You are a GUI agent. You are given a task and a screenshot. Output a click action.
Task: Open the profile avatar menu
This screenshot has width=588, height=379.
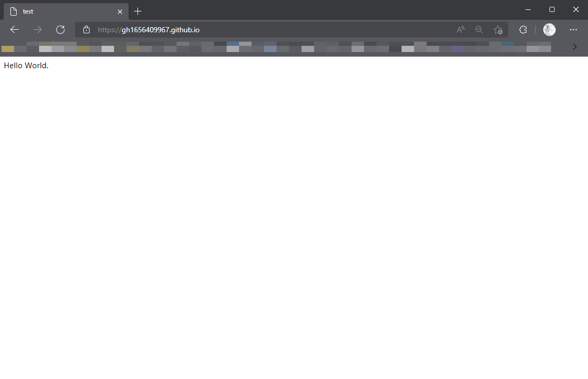[x=549, y=30]
